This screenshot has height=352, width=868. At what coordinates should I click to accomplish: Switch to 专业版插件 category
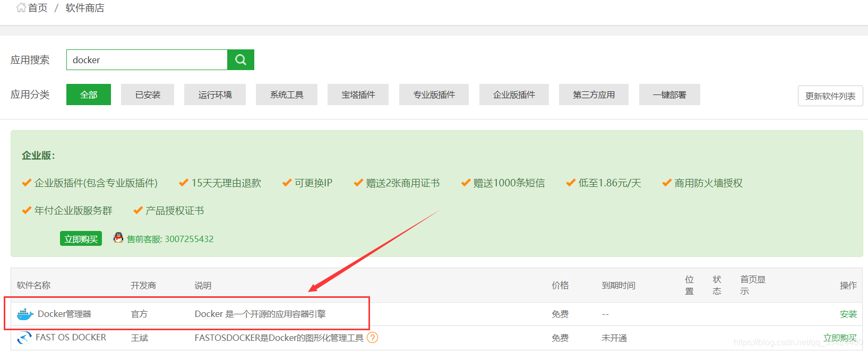(434, 95)
